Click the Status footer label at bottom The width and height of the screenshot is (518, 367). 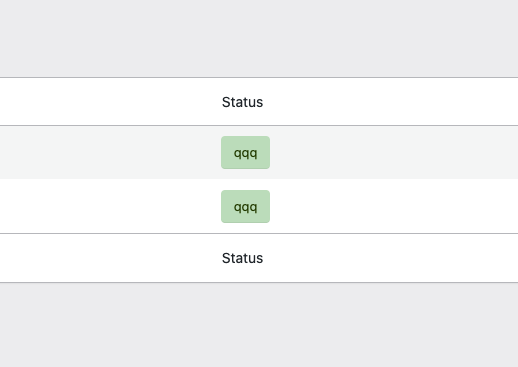pos(242,258)
